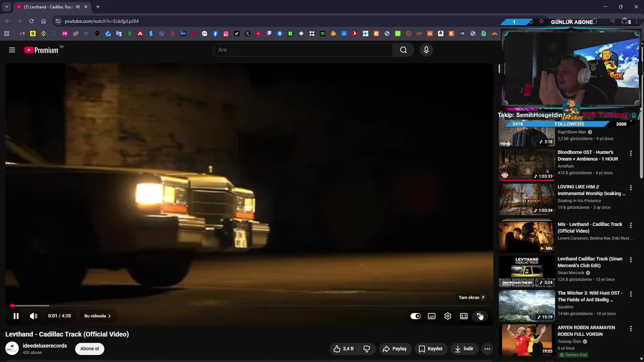Toggle subtitles in the video player
The width and height of the screenshot is (644, 362).
pyautogui.click(x=432, y=316)
